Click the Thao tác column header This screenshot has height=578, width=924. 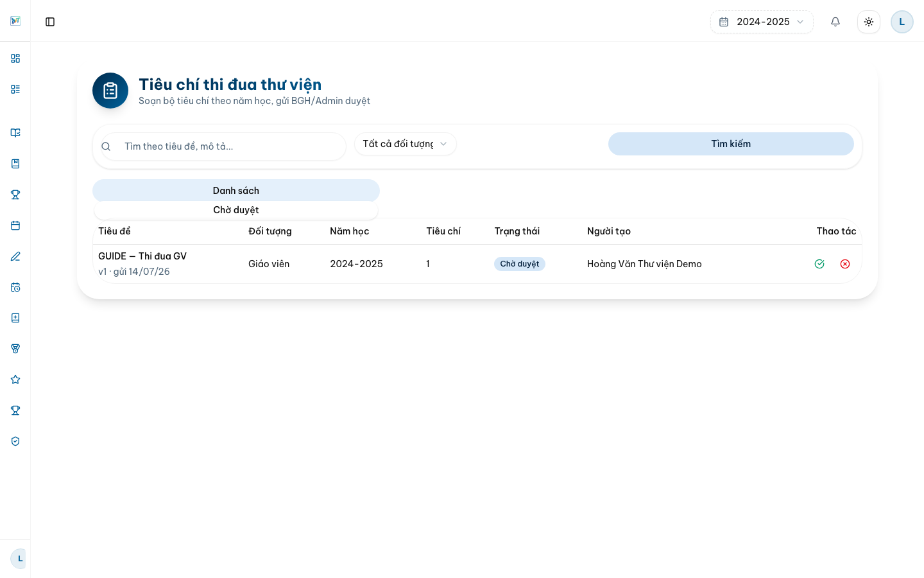click(836, 231)
